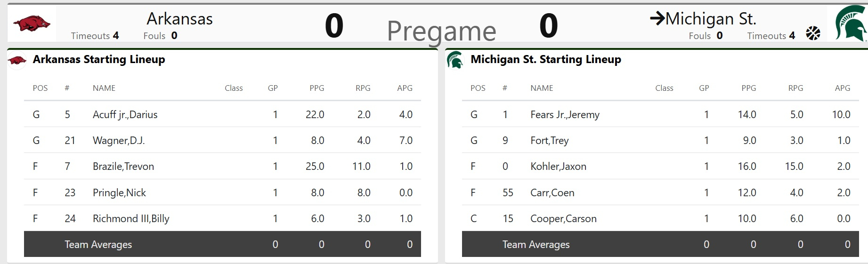The height and width of the screenshot is (264, 868).
Task: Sort Arkansas lineup by PPG column
Action: (x=316, y=88)
